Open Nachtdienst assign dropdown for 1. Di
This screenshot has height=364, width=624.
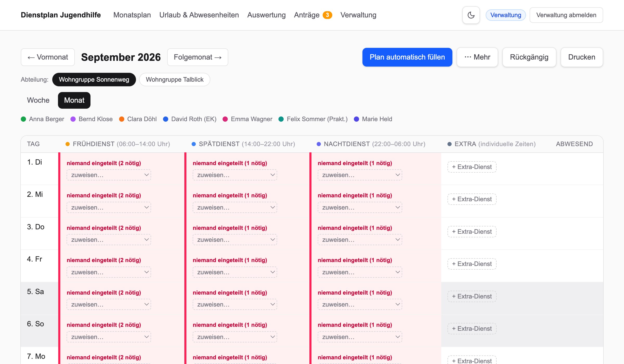pos(360,175)
